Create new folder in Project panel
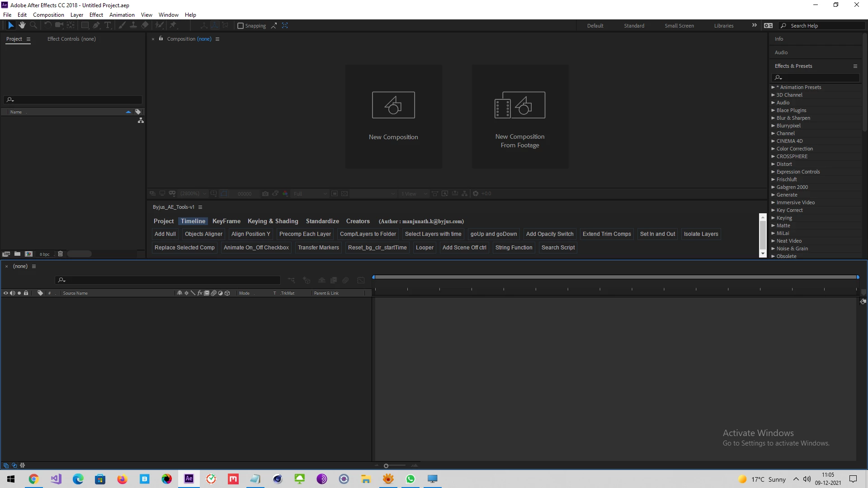The width and height of the screenshot is (868, 488). pos(17,254)
